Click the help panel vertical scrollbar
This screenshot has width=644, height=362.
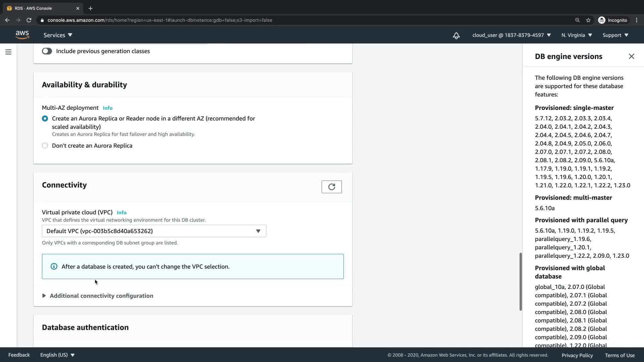521,282
